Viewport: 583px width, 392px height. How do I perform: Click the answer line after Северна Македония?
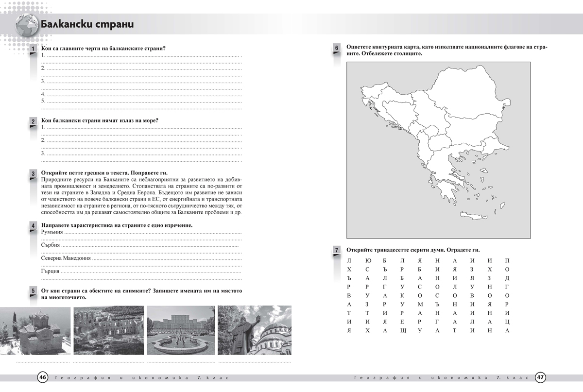click(x=167, y=259)
